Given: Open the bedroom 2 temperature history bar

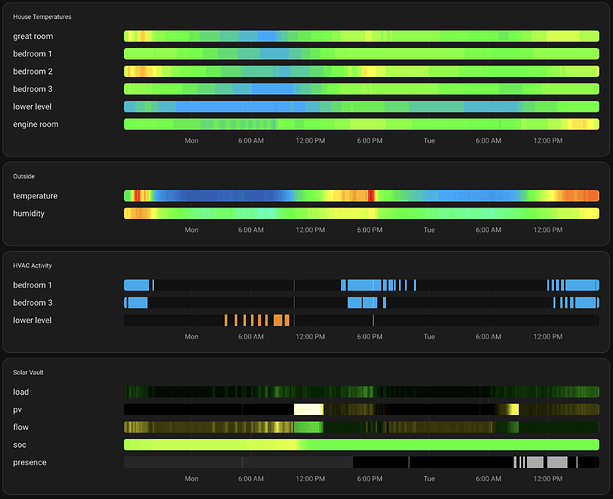Looking at the screenshot, I should [x=362, y=71].
